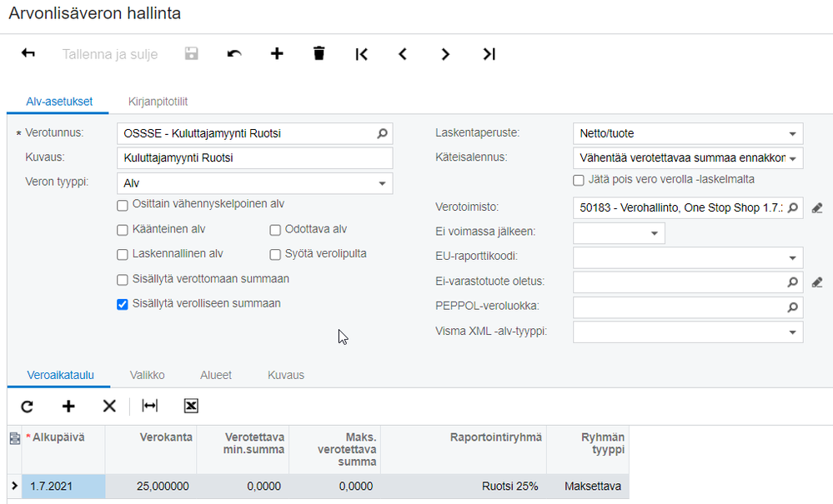Open the Alueet tab
Image resolution: width=833 pixels, height=504 pixels.
214,375
